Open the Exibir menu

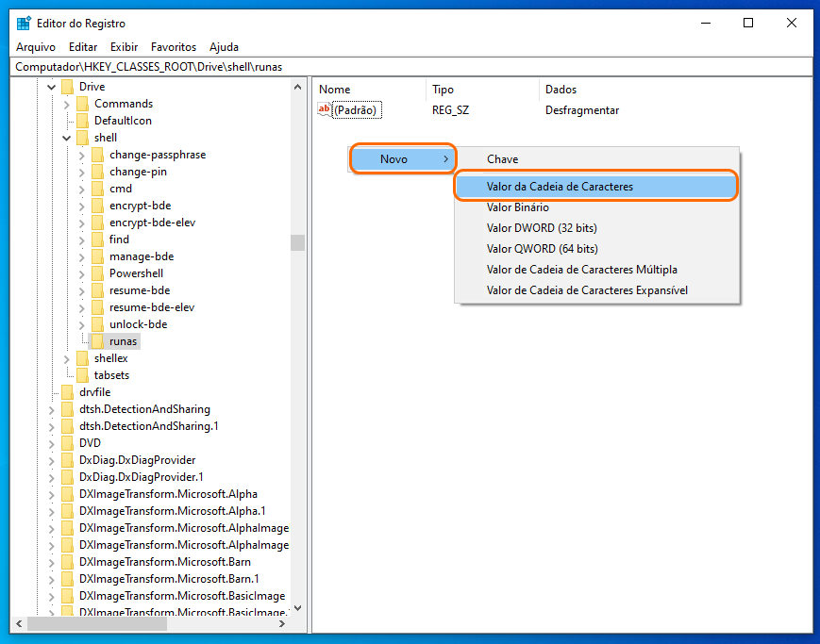tap(124, 47)
